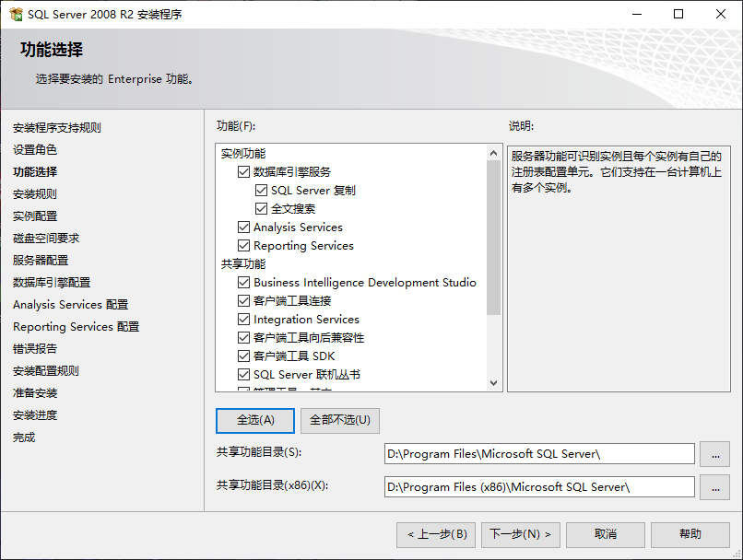The image size is (743, 560).
Task: Click the feature list scroll up arrow
Action: coord(493,153)
